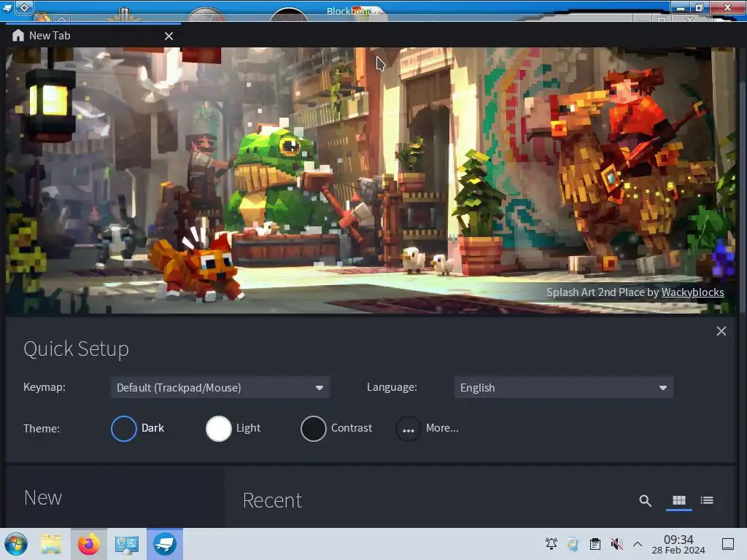Open the Language dropdown
This screenshot has width=747, height=560.
[x=564, y=388]
